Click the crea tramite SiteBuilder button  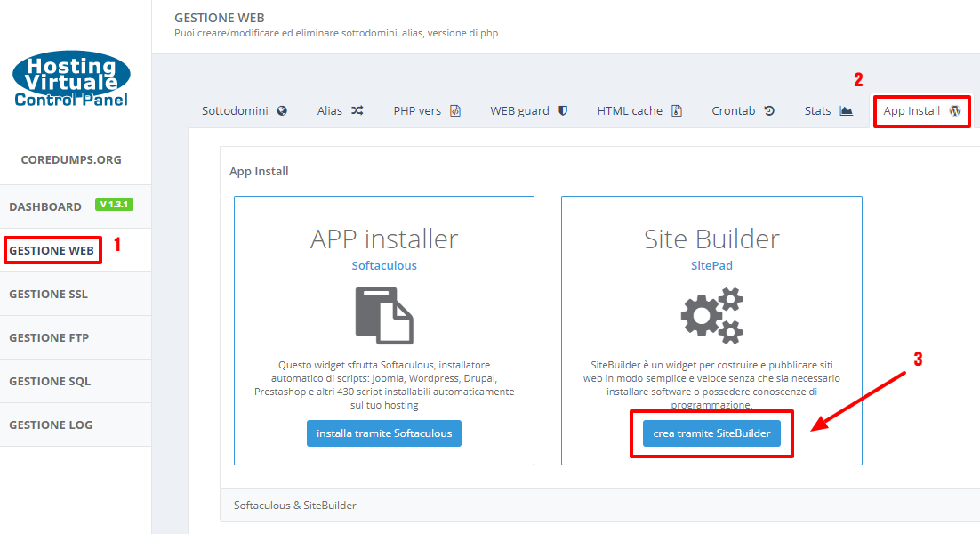click(x=711, y=433)
